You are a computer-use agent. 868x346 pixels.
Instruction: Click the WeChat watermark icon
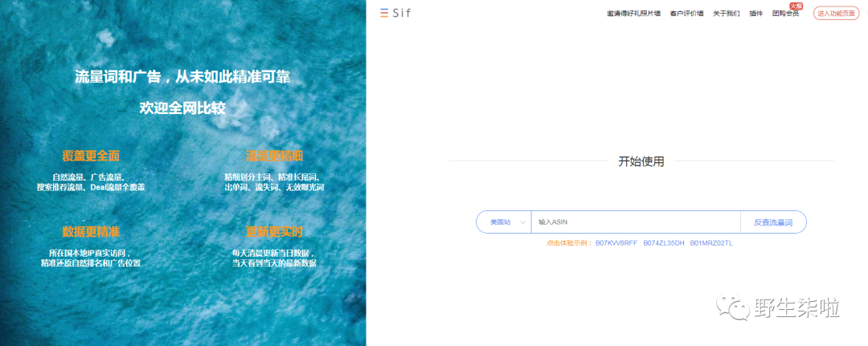pos(733,307)
